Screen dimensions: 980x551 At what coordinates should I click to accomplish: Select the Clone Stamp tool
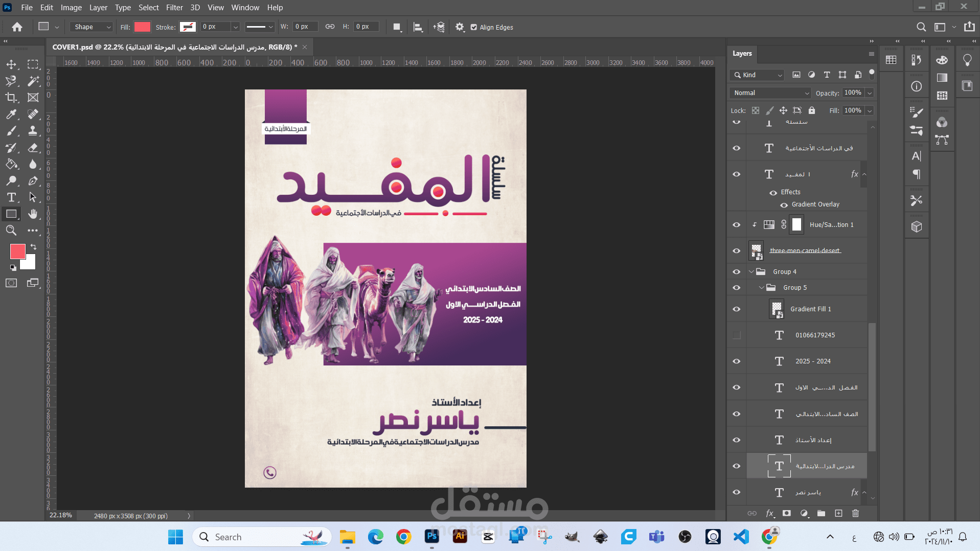point(33,131)
